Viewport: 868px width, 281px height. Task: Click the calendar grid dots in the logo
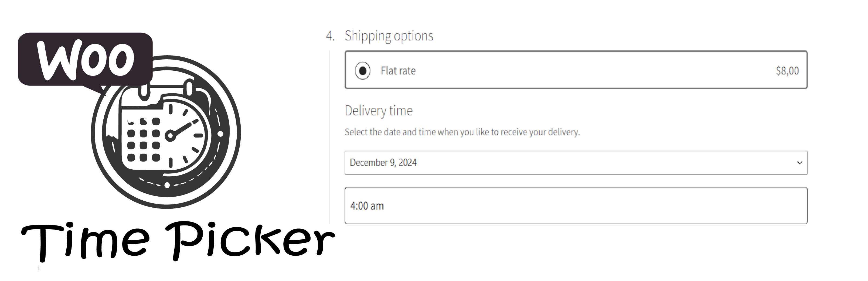click(x=144, y=139)
